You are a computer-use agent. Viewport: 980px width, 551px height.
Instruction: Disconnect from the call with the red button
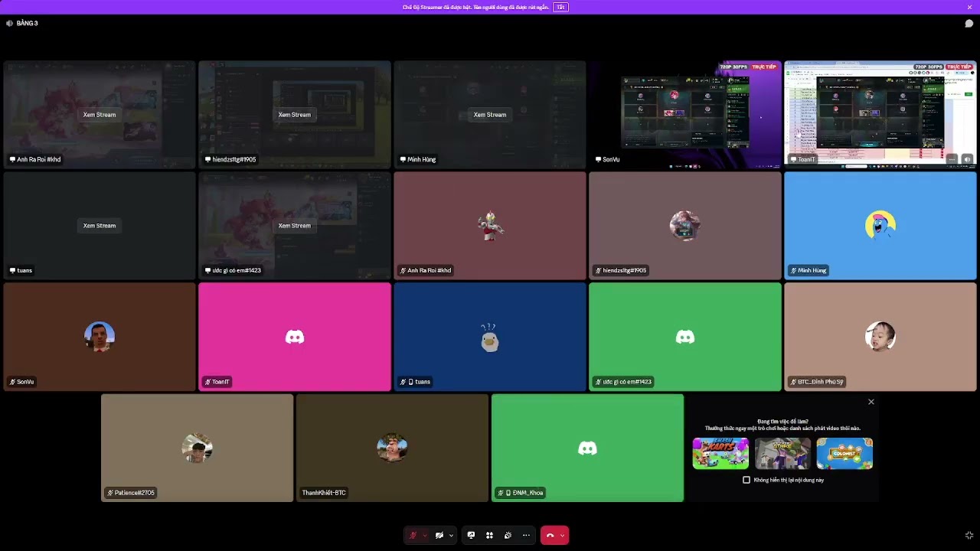(550, 536)
